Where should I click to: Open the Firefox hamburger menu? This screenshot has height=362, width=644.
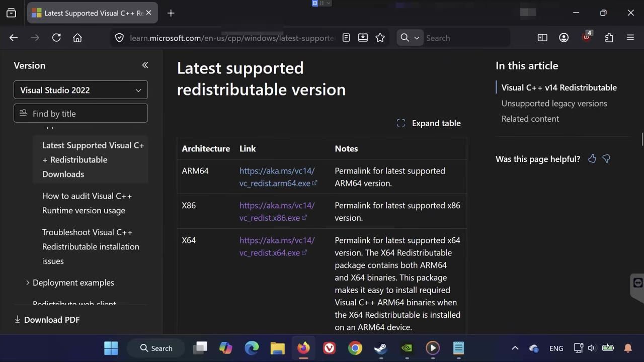coord(630,38)
